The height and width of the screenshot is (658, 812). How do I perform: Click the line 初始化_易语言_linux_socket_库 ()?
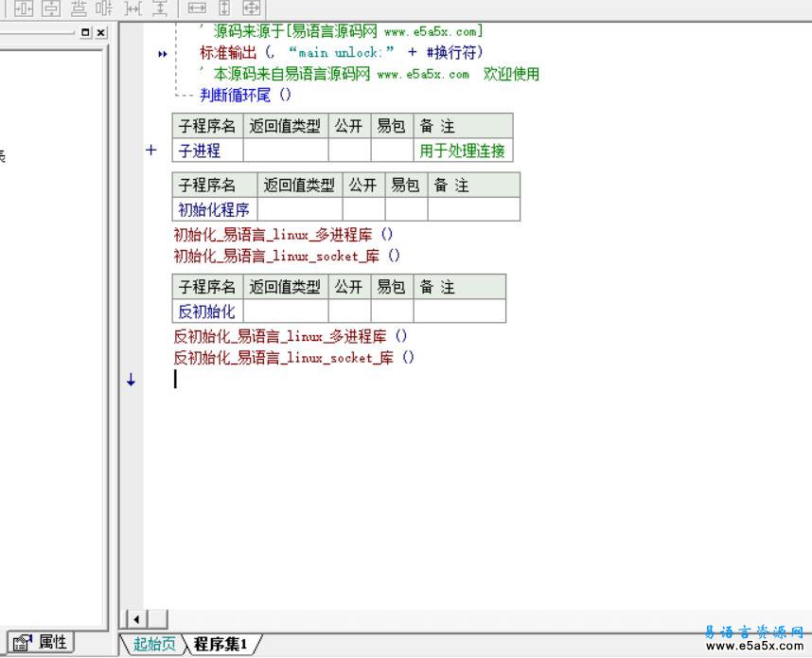point(287,256)
